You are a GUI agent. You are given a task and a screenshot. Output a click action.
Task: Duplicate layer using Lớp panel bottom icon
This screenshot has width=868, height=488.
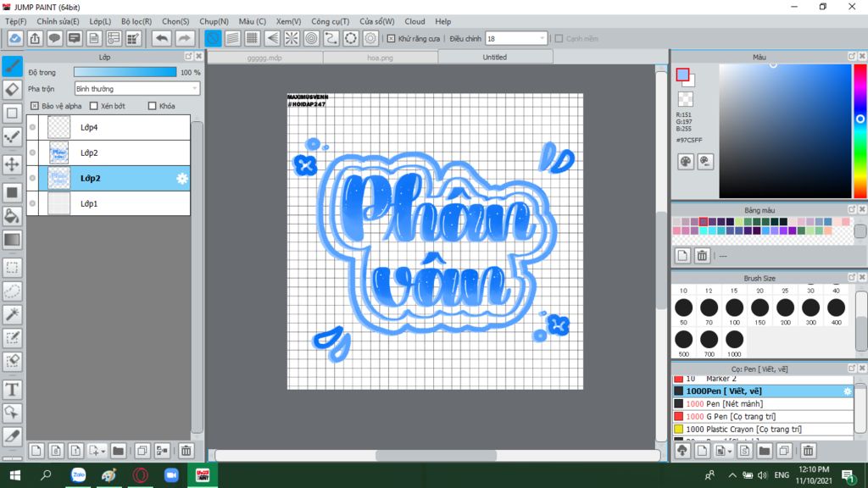(142, 451)
